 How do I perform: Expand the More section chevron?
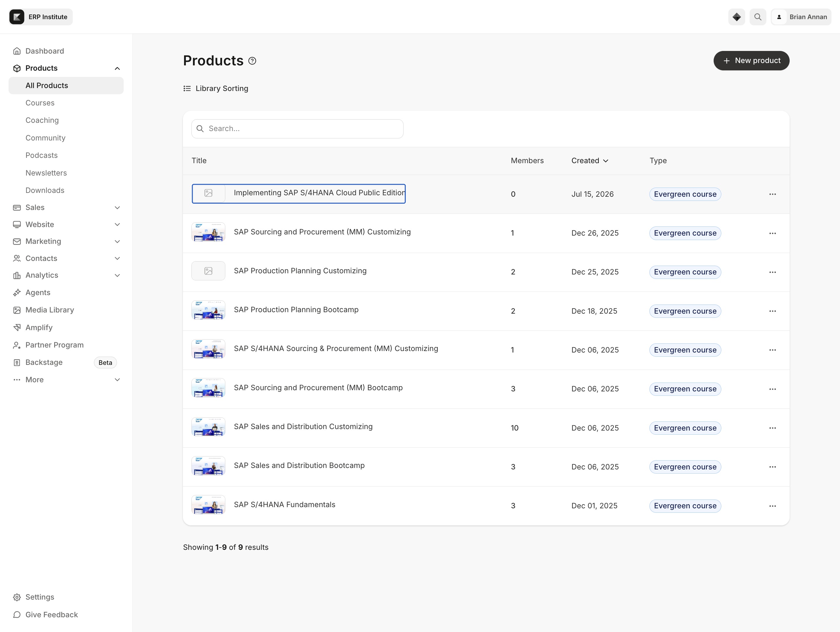(117, 380)
